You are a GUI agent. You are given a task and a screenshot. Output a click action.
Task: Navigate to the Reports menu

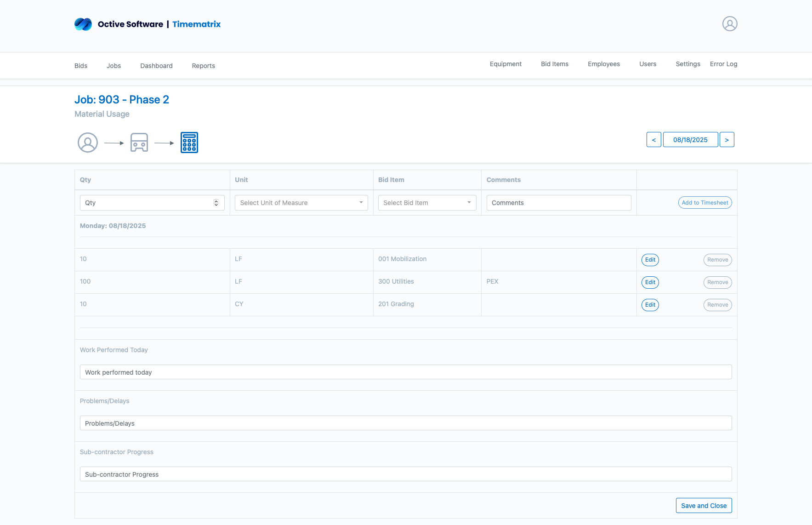point(203,66)
